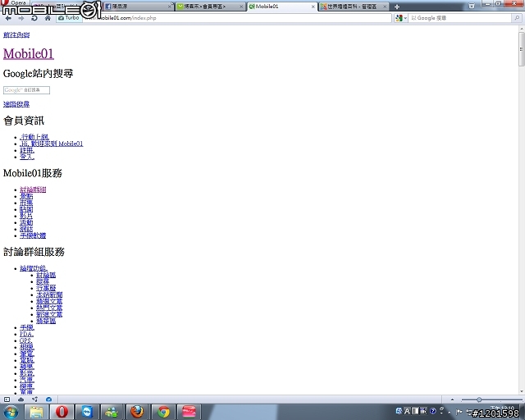Click the Opera Unite status icon
This screenshot has width=525, height=420.
(34, 399)
